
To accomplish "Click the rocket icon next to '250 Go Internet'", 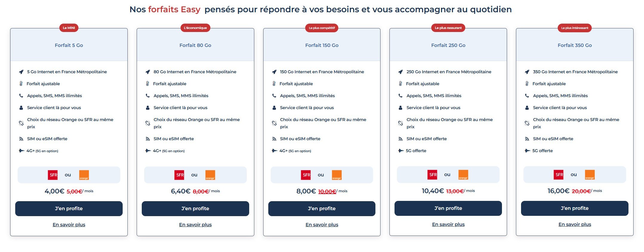I will pos(400,71).
